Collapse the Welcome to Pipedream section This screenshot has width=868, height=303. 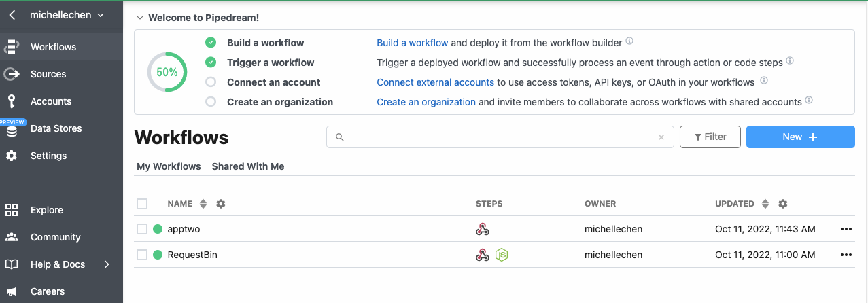[x=140, y=18]
